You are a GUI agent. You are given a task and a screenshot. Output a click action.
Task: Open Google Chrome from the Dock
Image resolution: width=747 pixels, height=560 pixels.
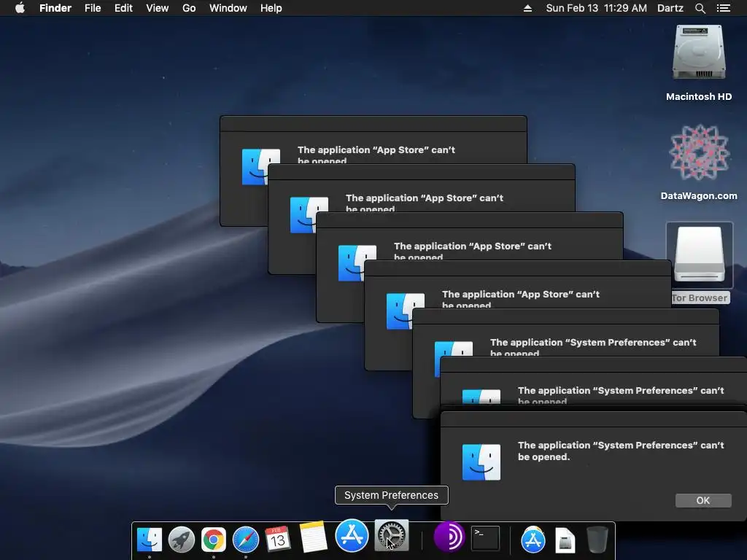[214, 540]
